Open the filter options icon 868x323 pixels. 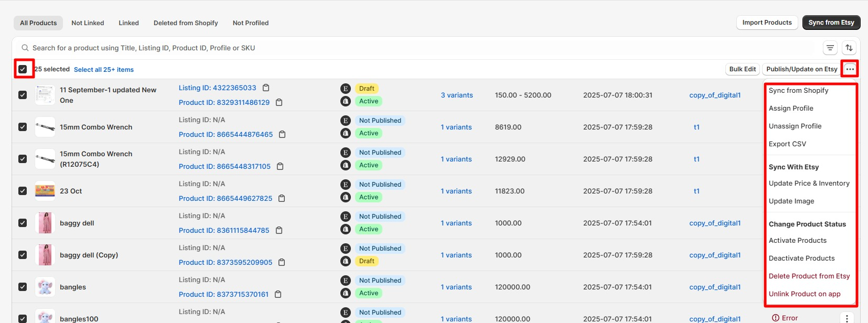click(830, 48)
